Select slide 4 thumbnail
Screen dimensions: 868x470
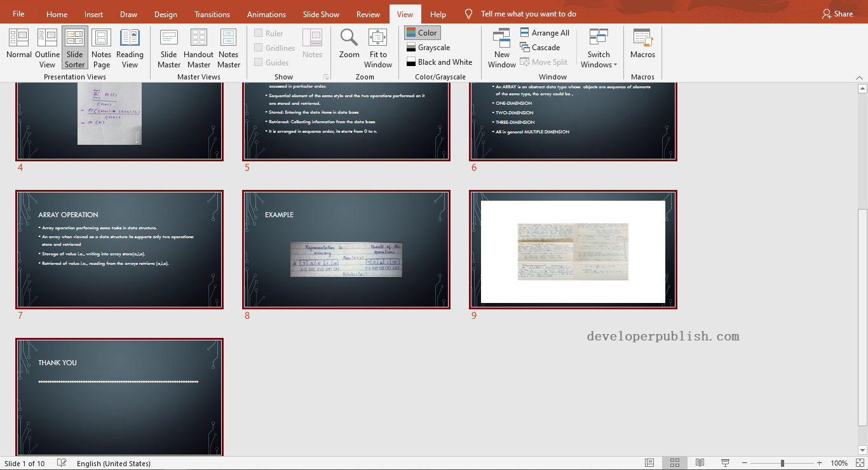pos(119,121)
